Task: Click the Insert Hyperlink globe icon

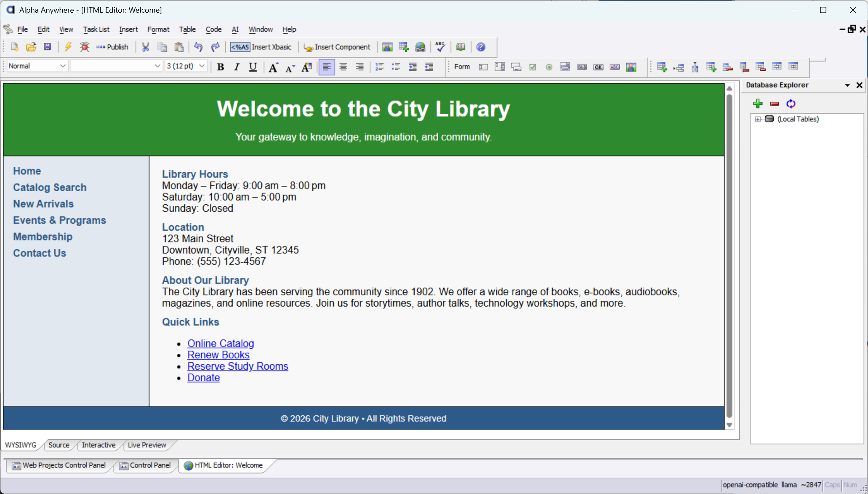Action: coord(420,47)
